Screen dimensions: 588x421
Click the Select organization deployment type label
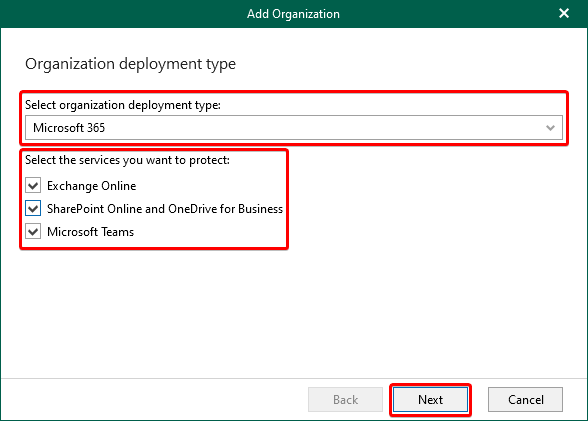click(123, 105)
